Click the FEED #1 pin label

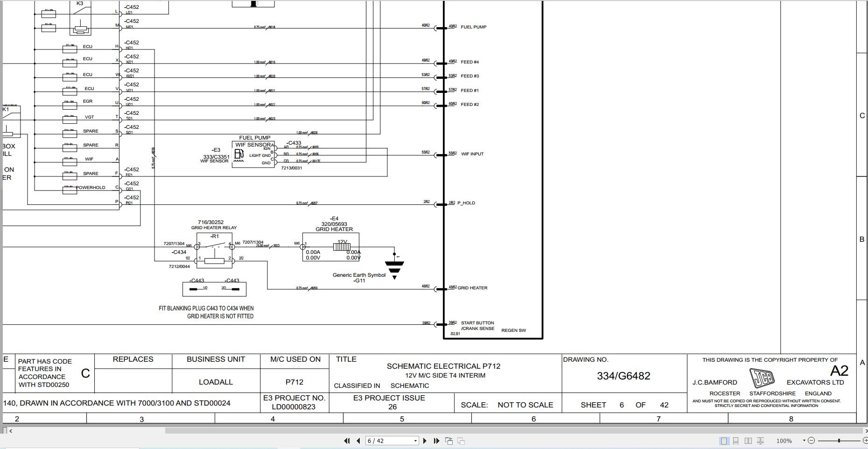[470, 91]
